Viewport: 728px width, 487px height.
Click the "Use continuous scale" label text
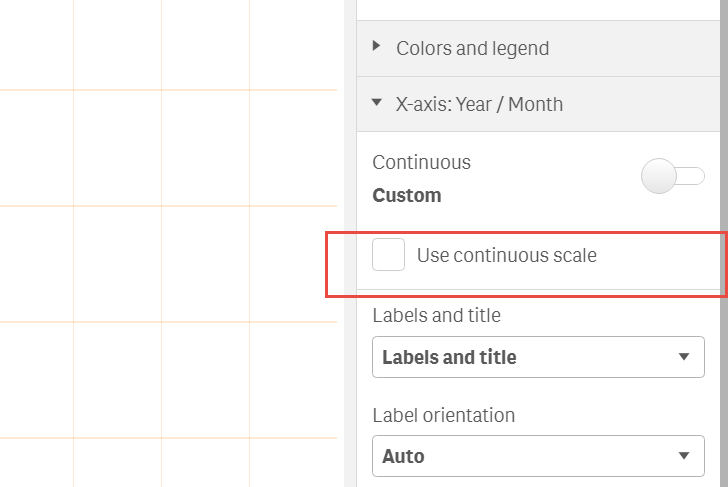506,255
